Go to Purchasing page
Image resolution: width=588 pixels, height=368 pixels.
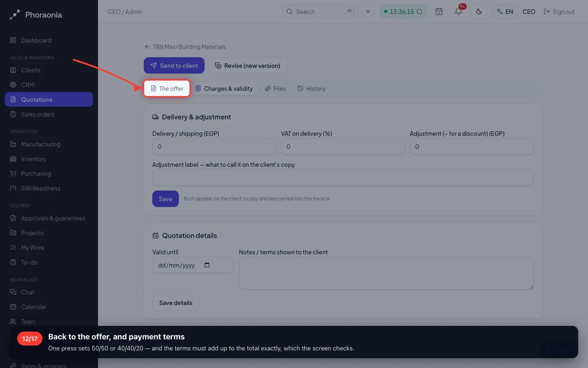point(49,174)
